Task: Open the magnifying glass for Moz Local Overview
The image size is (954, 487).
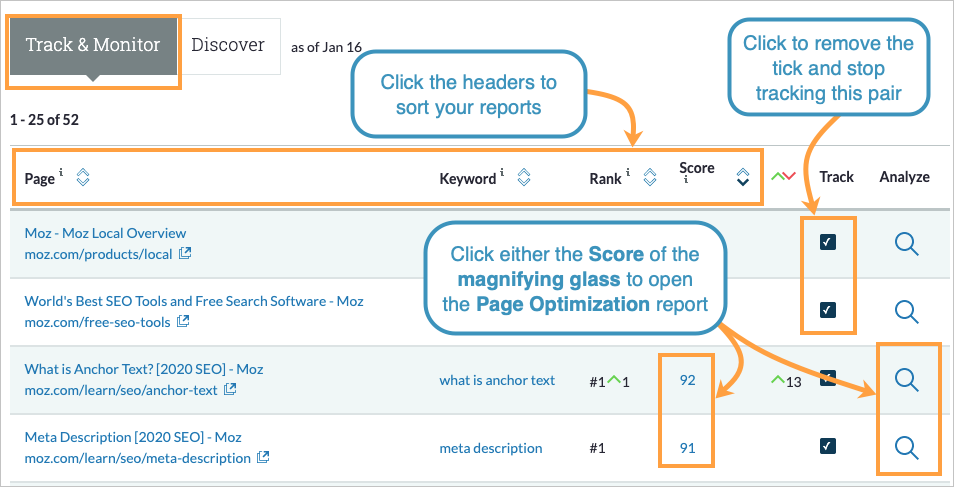Action: point(907,242)
